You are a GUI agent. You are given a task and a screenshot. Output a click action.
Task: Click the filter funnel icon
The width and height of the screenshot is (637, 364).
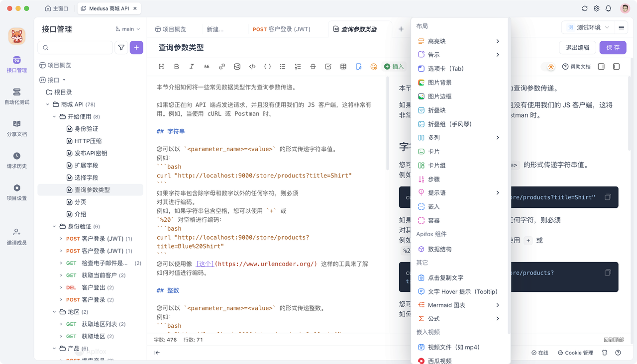coord(121,48)
